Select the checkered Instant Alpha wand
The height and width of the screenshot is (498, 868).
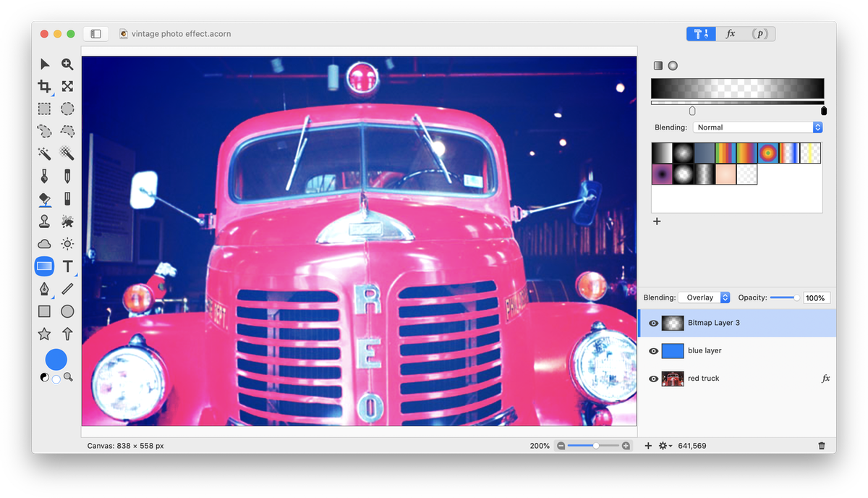(x=67, y=154)
